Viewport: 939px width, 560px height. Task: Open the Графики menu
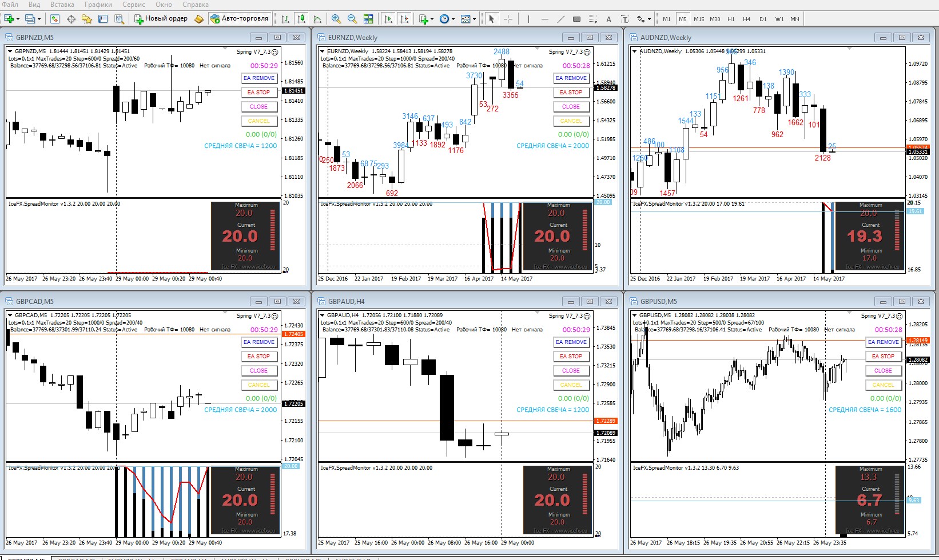tap(98, 5)
